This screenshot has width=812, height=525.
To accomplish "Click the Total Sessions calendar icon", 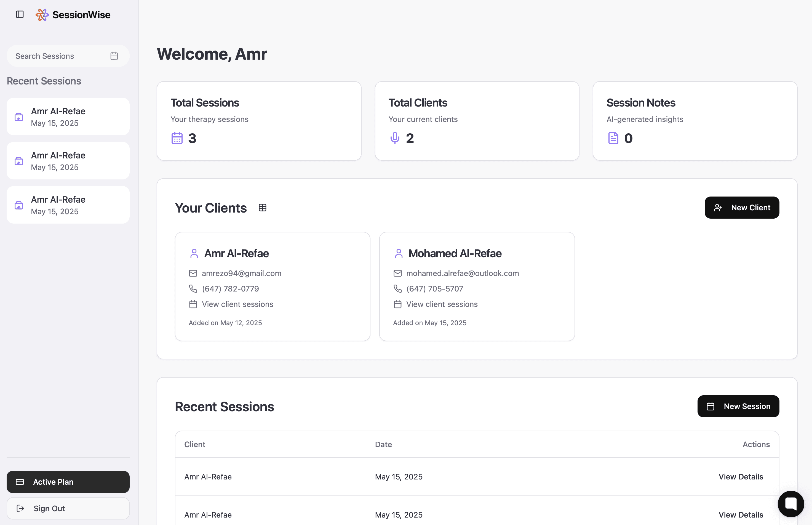I will tap(177, 138).
